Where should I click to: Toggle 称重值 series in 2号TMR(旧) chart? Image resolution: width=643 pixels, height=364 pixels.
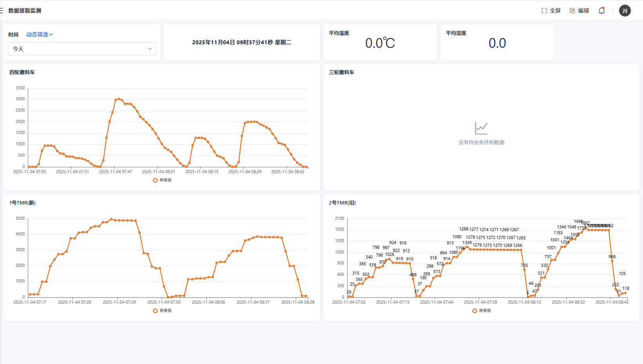pyautogui.click(x=482, y=311)
